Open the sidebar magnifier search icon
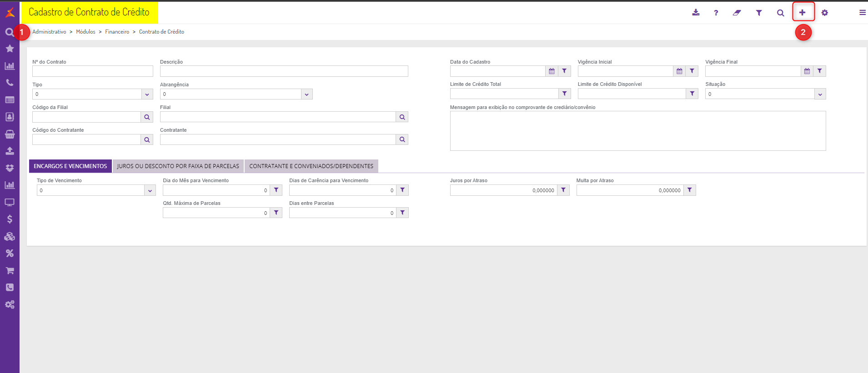 [9, 32]
